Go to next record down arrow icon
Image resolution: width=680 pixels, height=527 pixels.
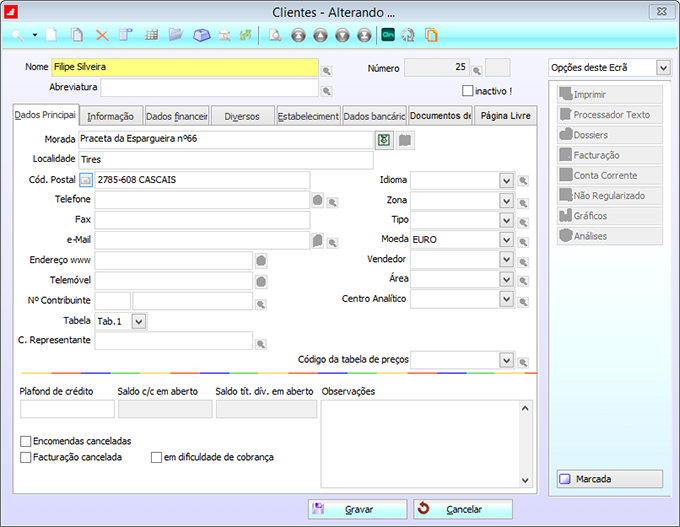tap(342, 35)
